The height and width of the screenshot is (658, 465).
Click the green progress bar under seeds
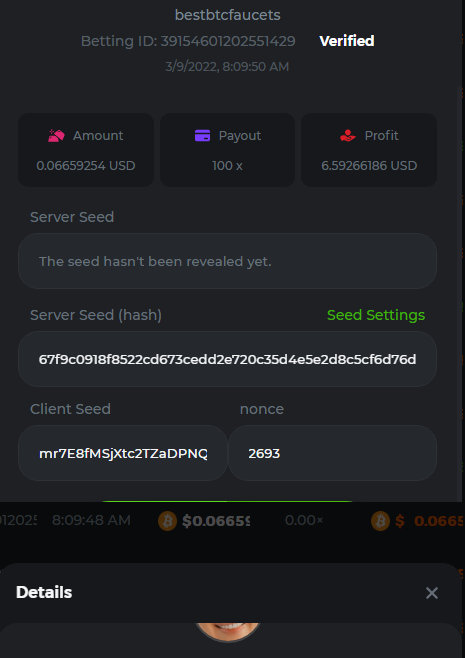pyautogui.click(x=227, y=501)
